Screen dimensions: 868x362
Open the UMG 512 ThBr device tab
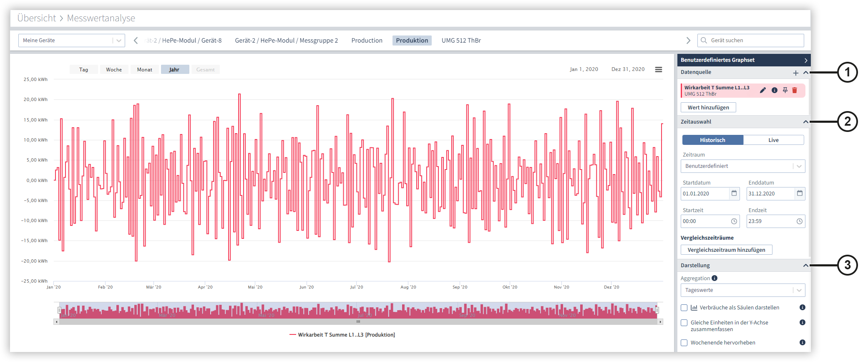pos(461,41)
